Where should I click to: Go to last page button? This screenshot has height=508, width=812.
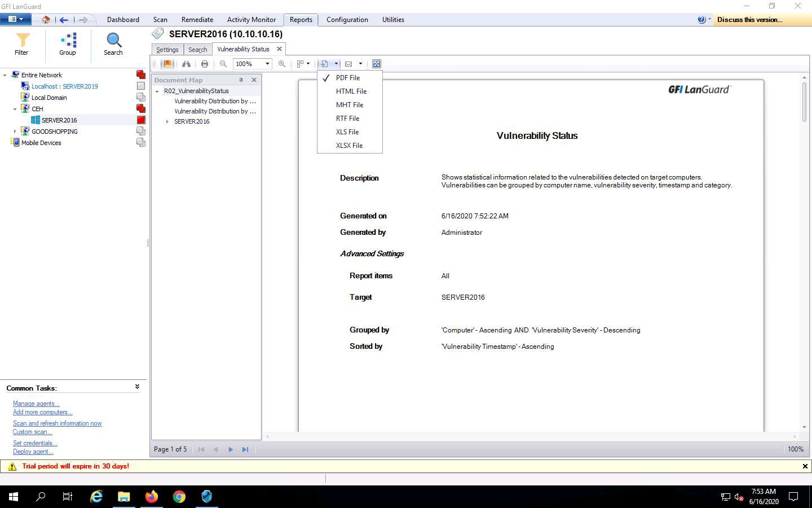(x=245, y=449)
